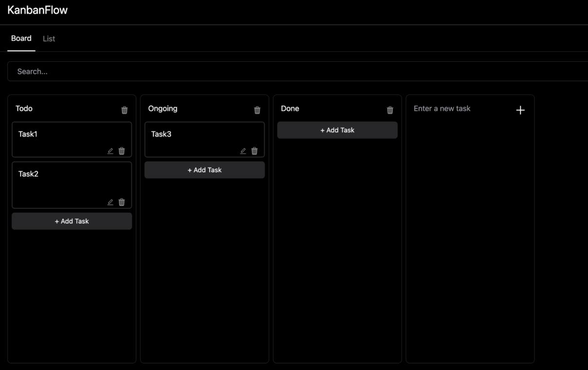The height and width of the screenshot is (370, 588).
Task: Remove Task3 using its trash icon
Action: click(x=254, y=151)
